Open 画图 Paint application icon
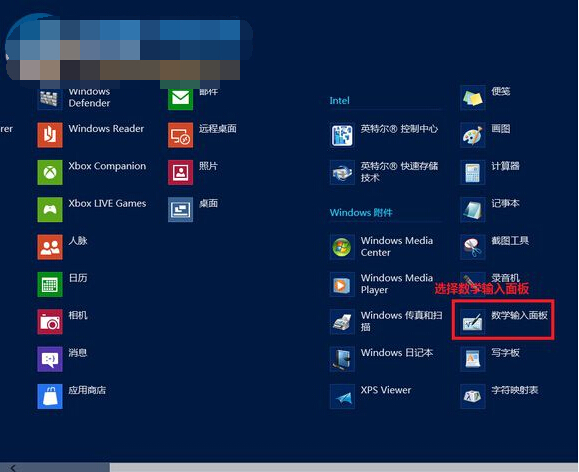The image size is (579, 472). (473, 135)
